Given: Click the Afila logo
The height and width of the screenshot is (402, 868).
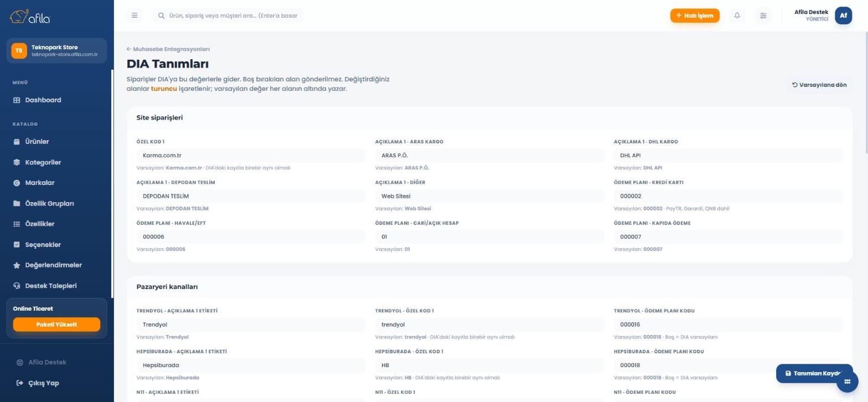Looking at the screenshot, I should 30,17.
